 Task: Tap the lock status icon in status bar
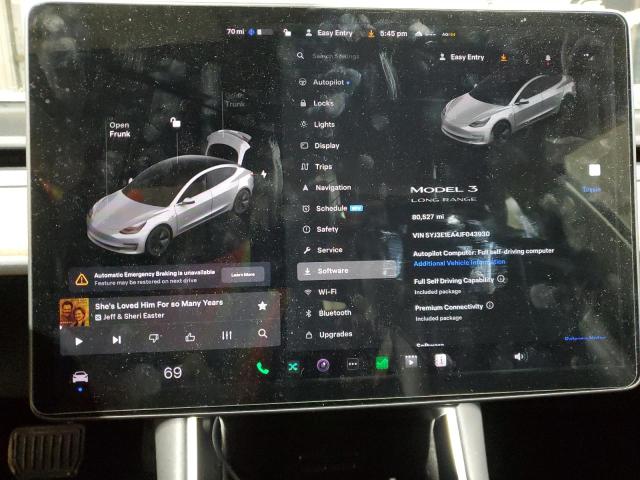[287, 32]
